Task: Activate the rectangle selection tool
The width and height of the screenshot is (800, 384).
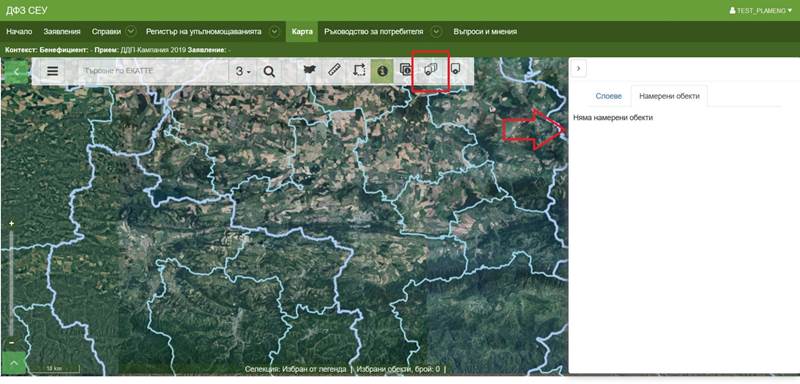Action: 359,71
